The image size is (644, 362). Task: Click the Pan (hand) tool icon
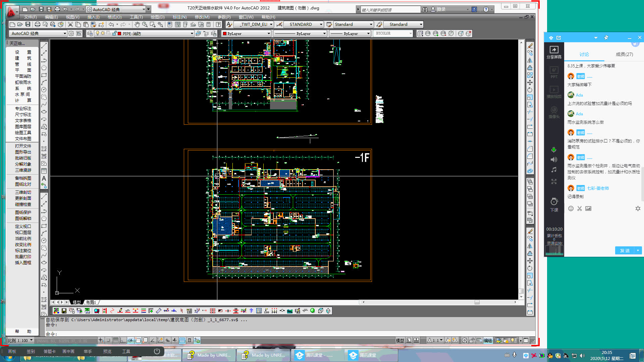137,24
